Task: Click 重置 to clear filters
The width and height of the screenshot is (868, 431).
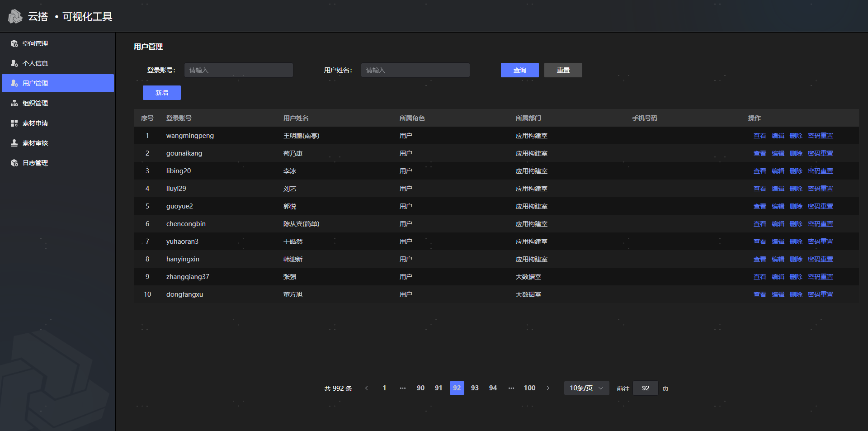Action: [x=563, y=70]
